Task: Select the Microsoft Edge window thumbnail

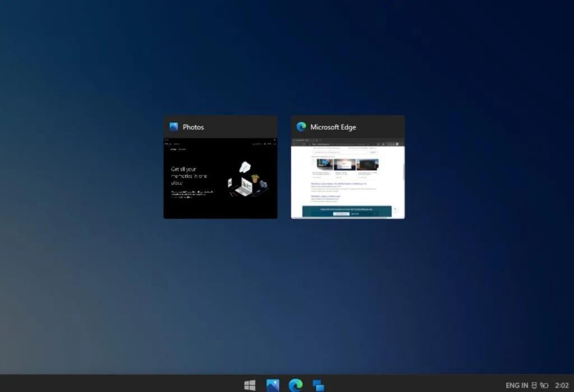Action: (x=348, y=179)
